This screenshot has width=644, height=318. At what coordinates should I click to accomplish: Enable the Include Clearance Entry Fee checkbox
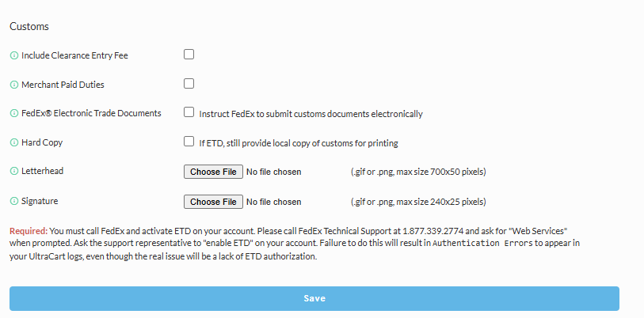pyautogui.click(x=189, y=54)
